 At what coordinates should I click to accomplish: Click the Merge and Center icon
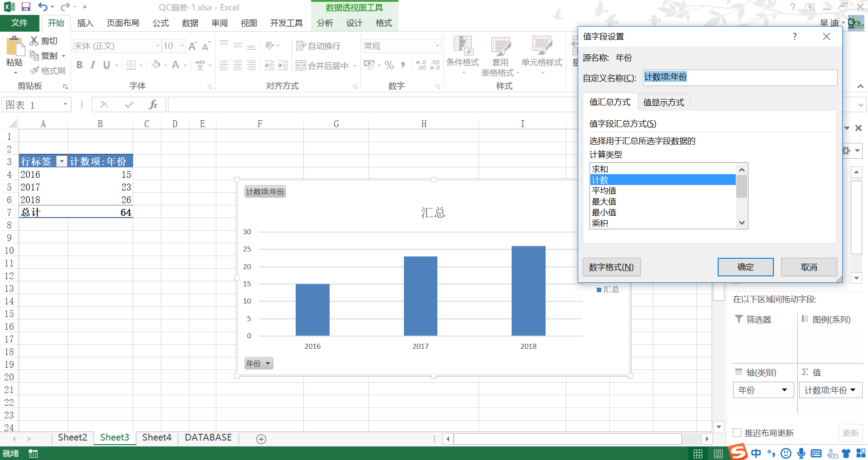tap(301, 66)
